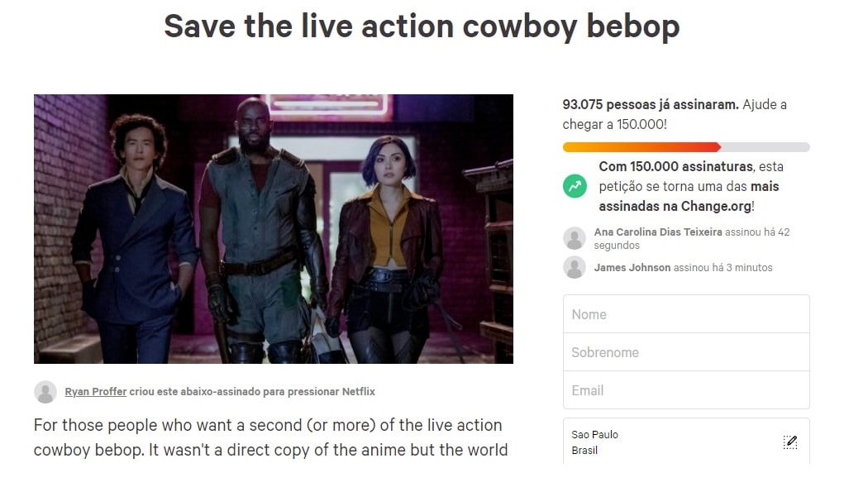Click the signature progress bar
This screenshot has height=492, width=868.
(686, 147)
